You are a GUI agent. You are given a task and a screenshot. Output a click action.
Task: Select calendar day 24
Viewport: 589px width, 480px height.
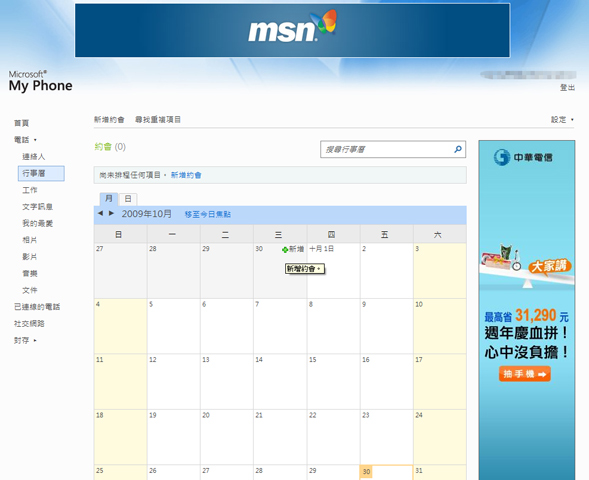point(440,437)
